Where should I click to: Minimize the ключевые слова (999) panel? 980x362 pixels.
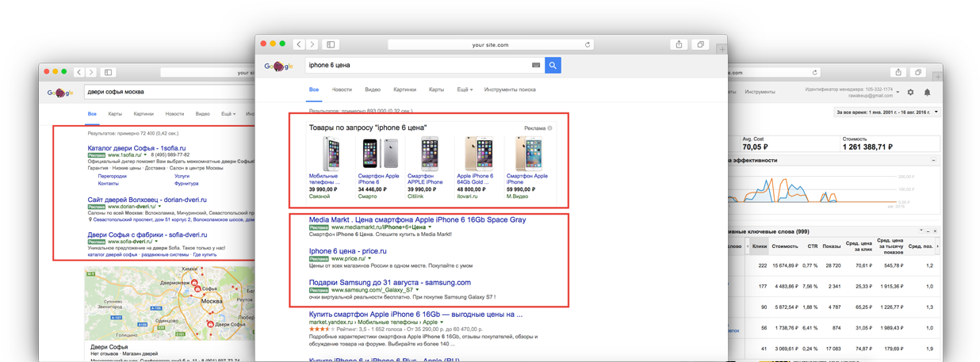[x=928, y=231]
